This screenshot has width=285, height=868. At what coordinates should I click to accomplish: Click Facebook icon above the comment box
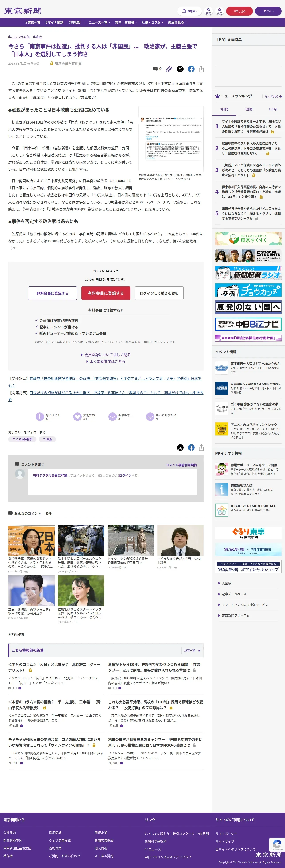pyautogui.click(x=191, y=447)
